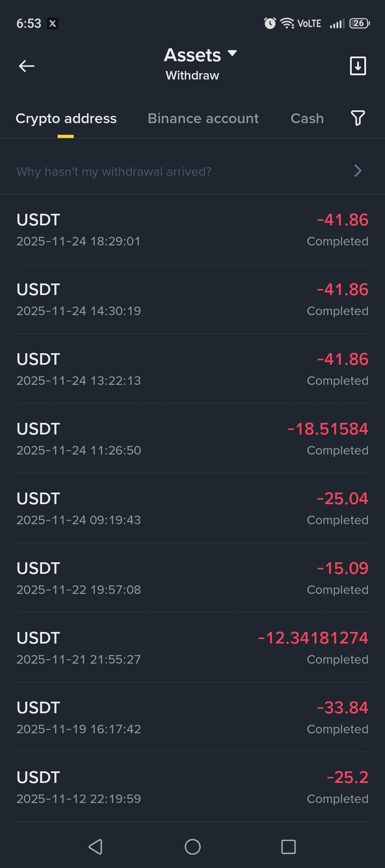Expand the withdrawal help chevron arrow
Screen dimensions: 385x868
point(358,171)
